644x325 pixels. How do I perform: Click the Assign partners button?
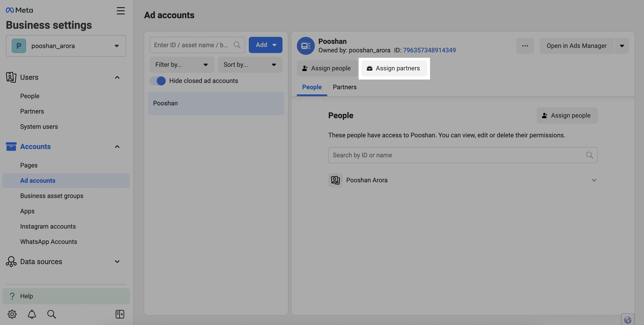pos(394,68)
